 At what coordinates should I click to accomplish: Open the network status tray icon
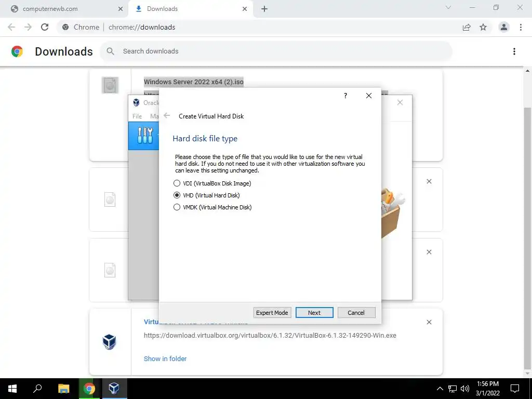point(453,389)
